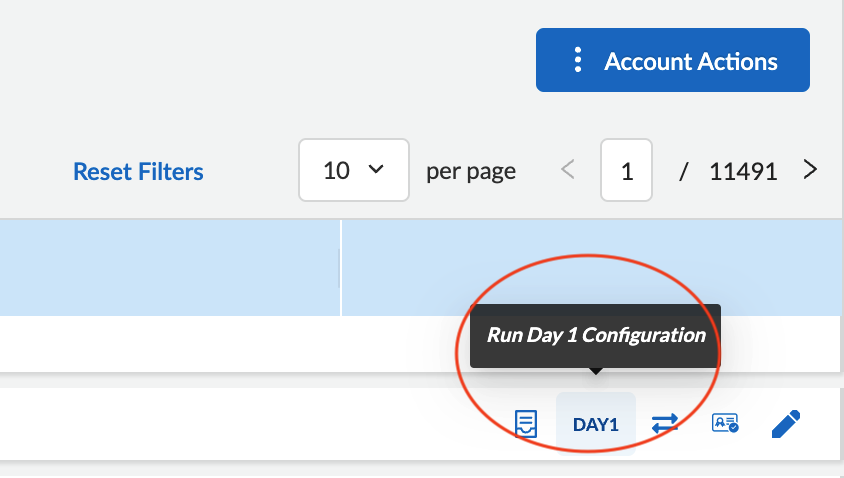Open the 10 per page dropdown
This screenshot has height=478, width=844.
(353, 170)
